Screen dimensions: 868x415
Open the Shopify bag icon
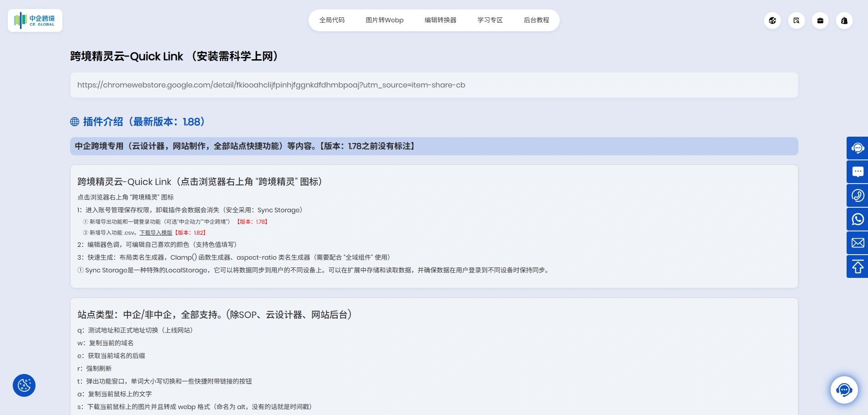844,20
